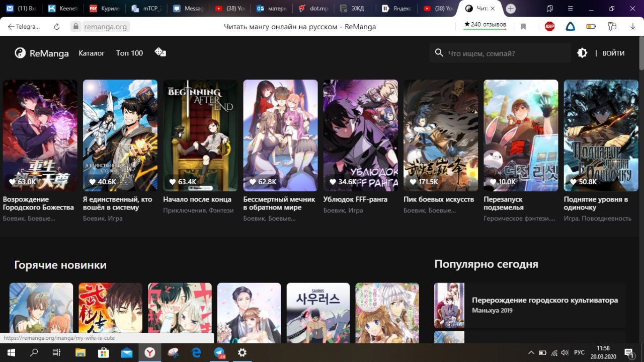Open the ABP Adblock Plus extension icon
Image resolution: width=644 pixels, height=362 pixels.
point(549,27)
